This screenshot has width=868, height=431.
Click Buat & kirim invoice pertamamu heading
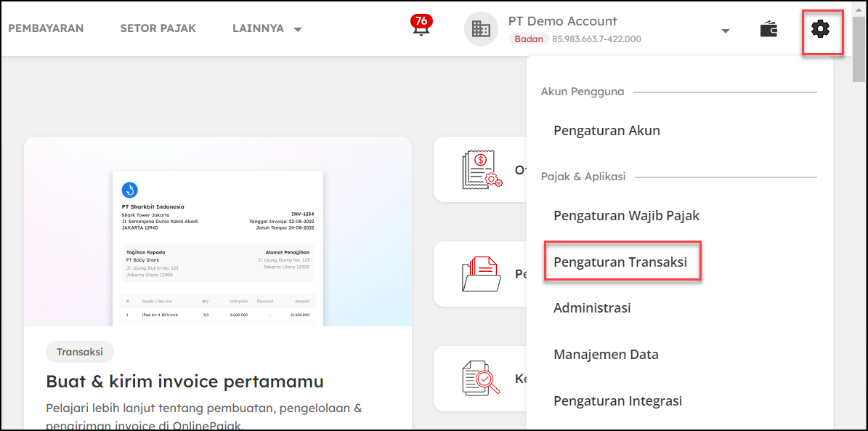click(184, 382)
